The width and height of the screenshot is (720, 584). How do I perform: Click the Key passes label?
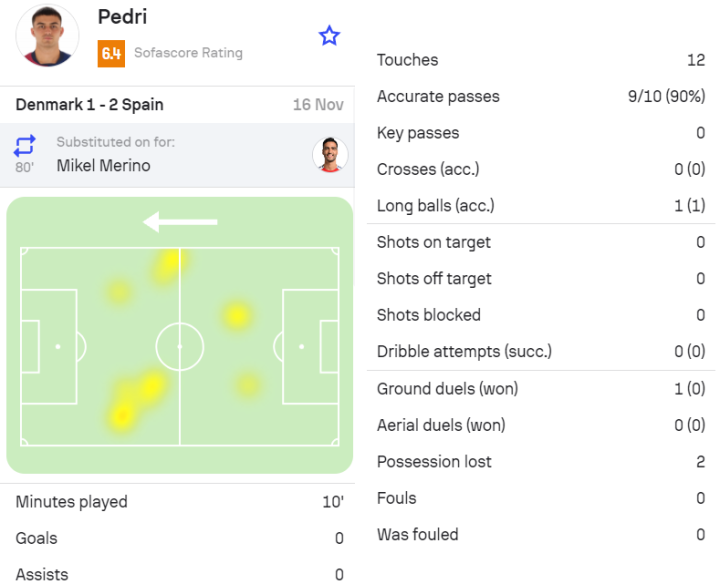418,133
